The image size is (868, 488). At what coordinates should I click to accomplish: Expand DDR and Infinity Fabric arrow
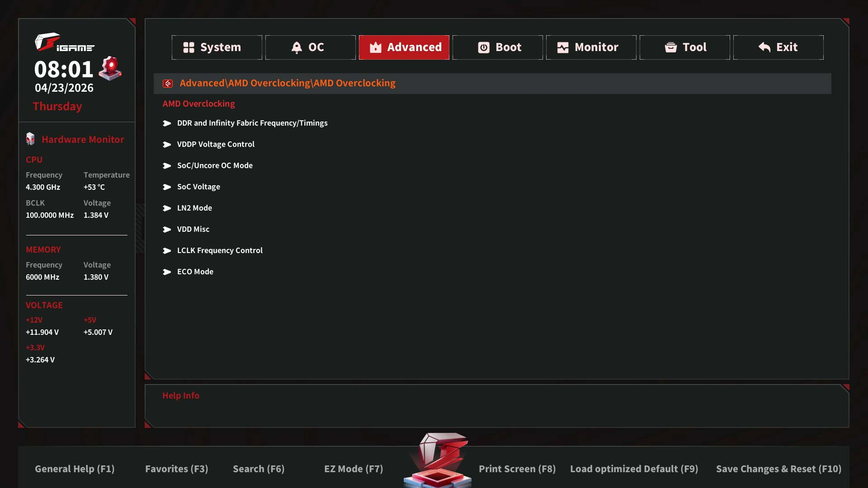pos(167,123)
